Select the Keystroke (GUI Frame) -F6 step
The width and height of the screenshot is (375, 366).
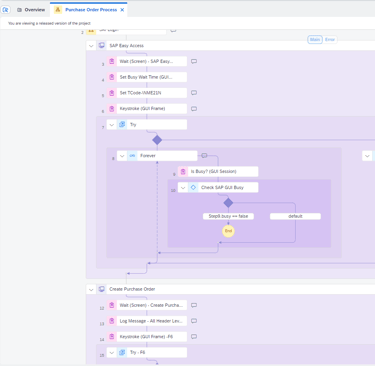147,336
